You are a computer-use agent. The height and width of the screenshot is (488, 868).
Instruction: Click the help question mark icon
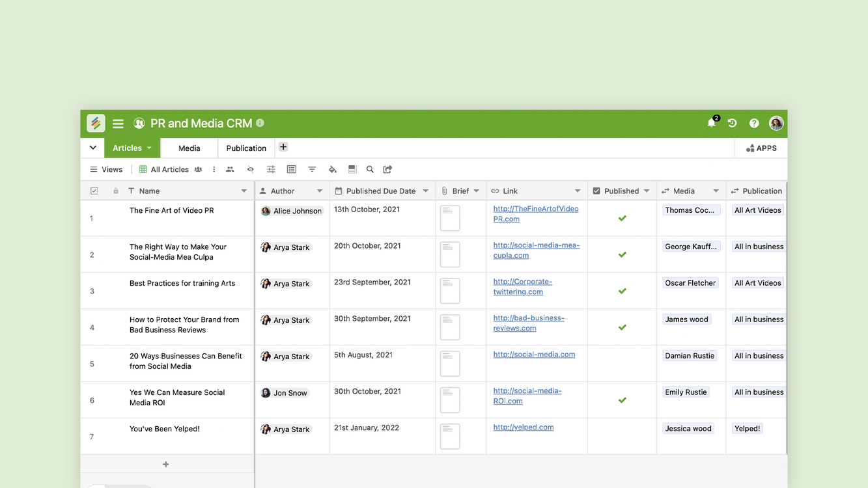(754, 123)
